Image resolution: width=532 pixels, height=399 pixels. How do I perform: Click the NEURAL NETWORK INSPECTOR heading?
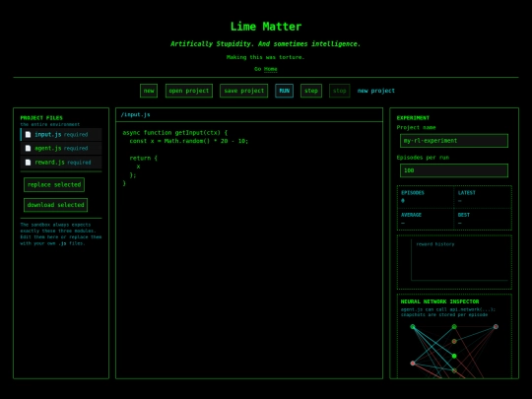(x=439, y=301)
